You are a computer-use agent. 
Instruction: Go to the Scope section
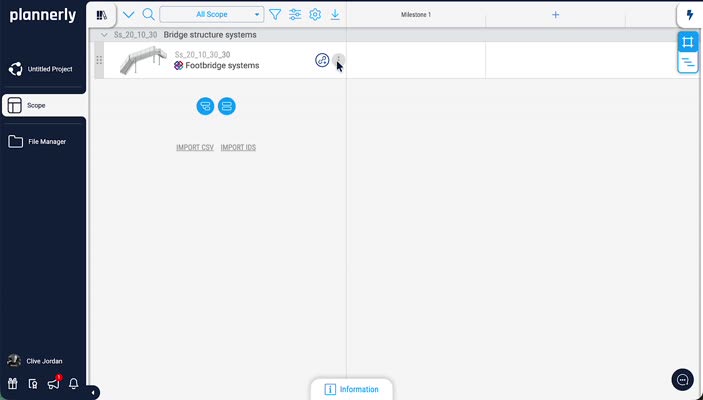tap(44, 105)
